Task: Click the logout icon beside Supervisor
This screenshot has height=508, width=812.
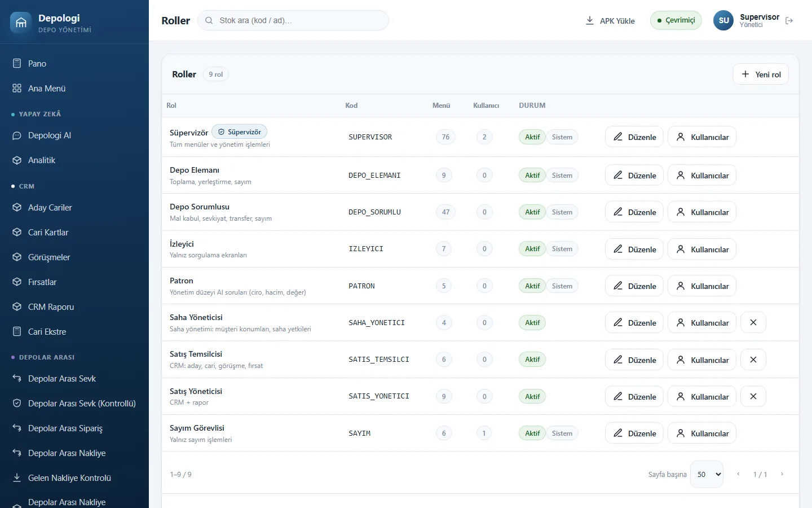Action: tap(789, 20)
